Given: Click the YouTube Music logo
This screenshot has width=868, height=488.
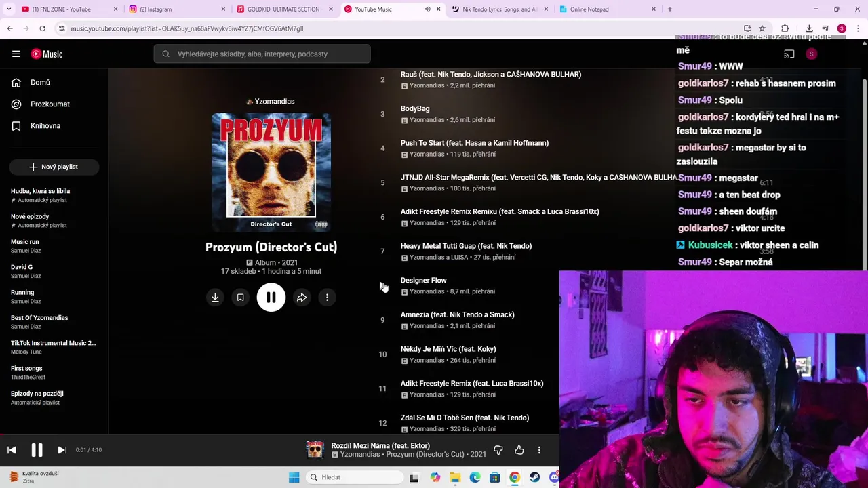Looking at the screenshot, I should [x=47, y=54].
